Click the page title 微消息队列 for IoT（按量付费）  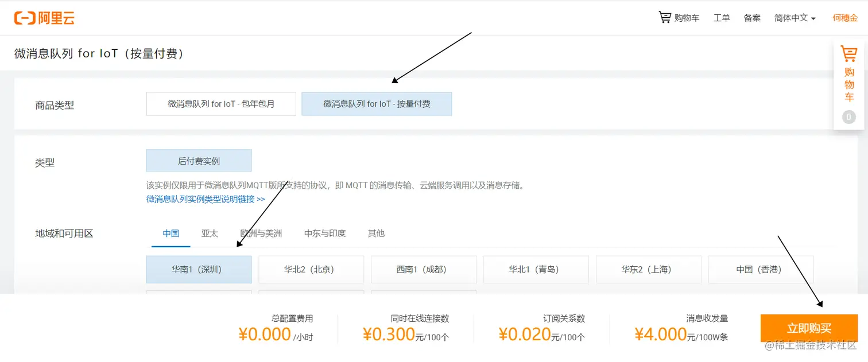tap(99, 53)
